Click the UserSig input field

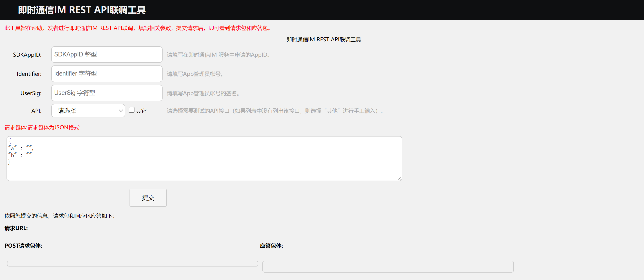[x=107, y=93]
